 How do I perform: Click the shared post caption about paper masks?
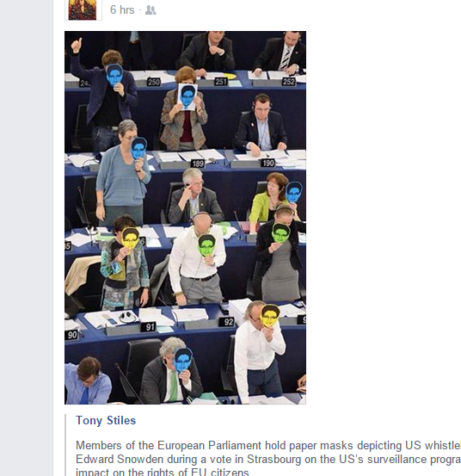(268, 459)
